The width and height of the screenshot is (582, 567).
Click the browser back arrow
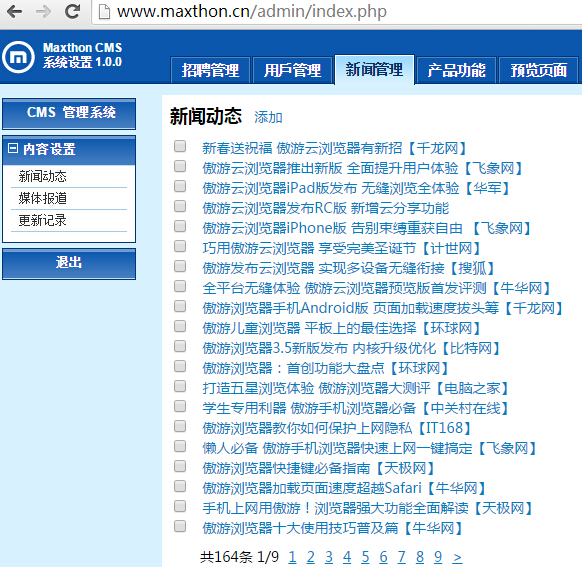point(14,12)
